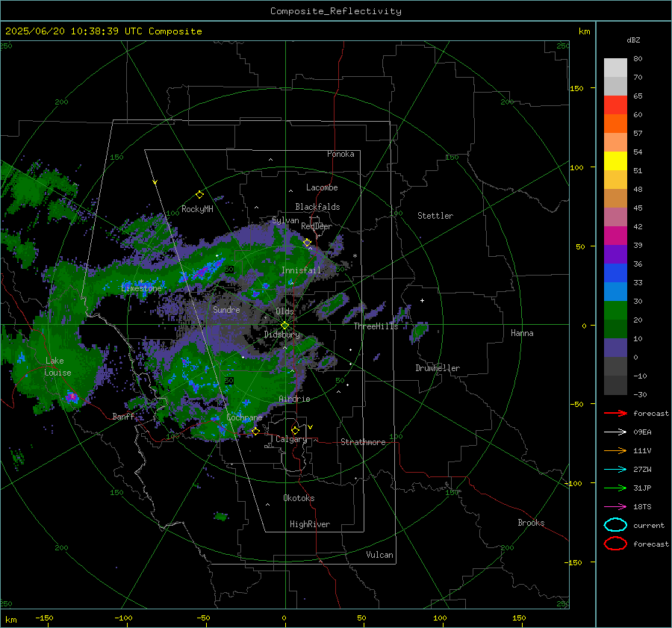The height and width of the screenshot is (628, 672).
Task: Click the Lacombe town label
Action: pyautogui.click(x=322, y=187)
